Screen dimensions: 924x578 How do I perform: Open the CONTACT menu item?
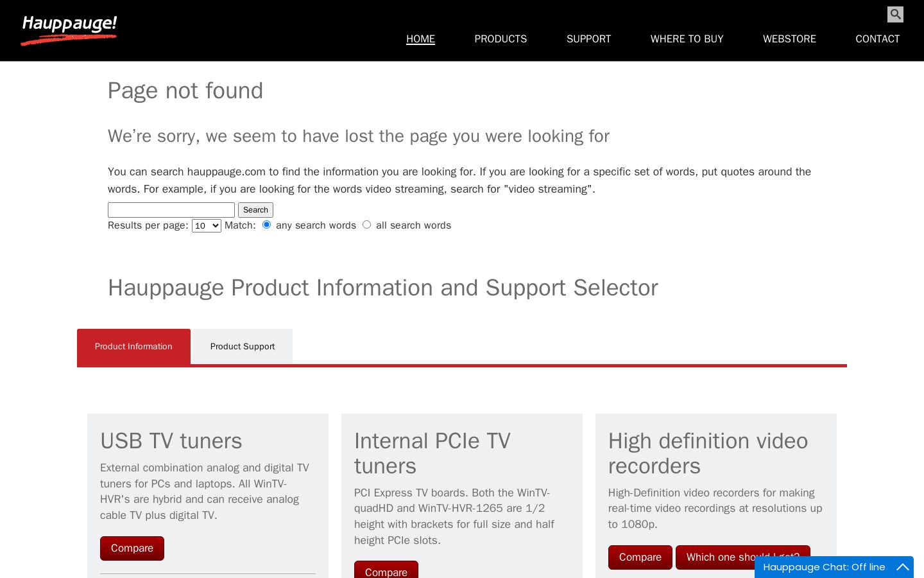coord(877,39)
